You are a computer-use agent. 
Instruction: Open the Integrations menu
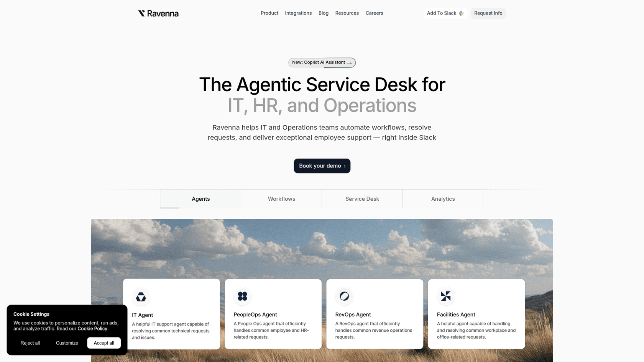tap(298, 13)
